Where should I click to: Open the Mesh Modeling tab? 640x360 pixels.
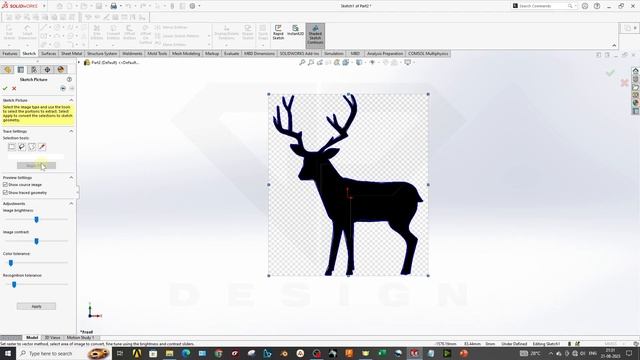pyautogui.click(x=186, y=53)
